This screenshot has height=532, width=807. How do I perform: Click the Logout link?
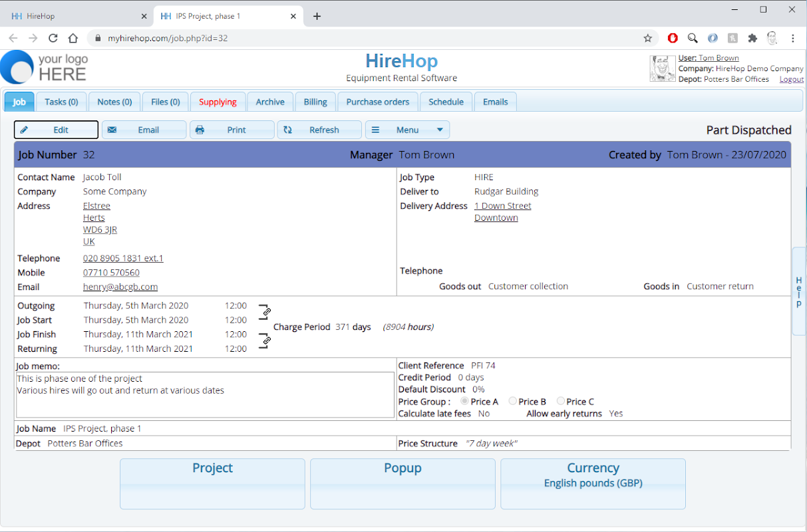pyautogui.click(x=792, y=79)
